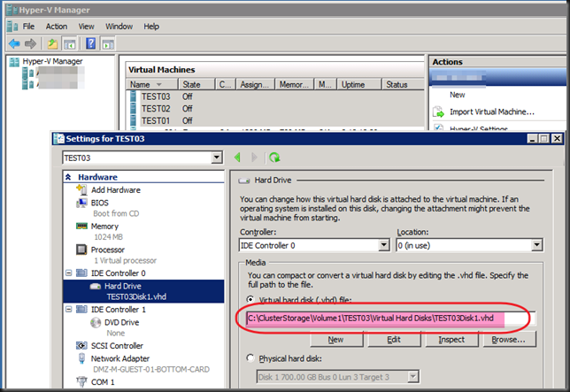
Task: Click the Up One Level folder icon
Action: [53, 44]
